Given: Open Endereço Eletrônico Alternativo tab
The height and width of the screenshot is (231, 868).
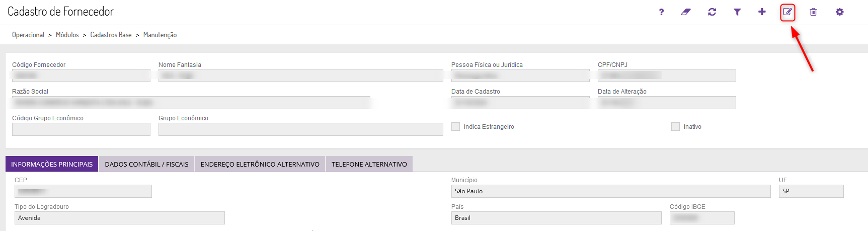Looking at the screenshot, I should pyautogui.click(x=260, y=164).
